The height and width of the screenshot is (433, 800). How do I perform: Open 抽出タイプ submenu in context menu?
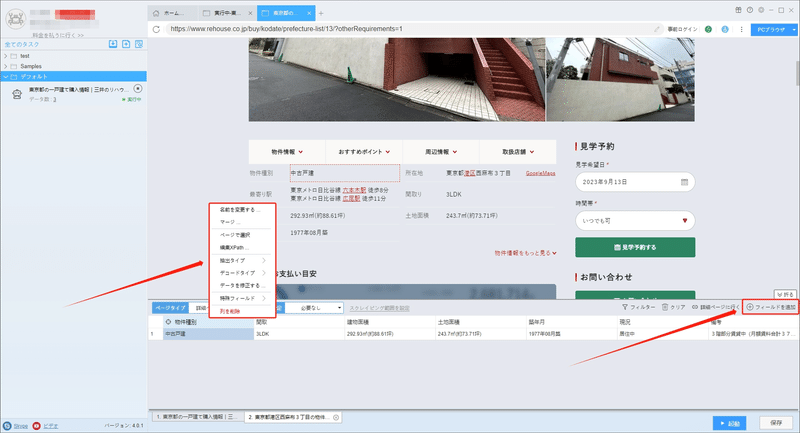[x=242, y=260]
